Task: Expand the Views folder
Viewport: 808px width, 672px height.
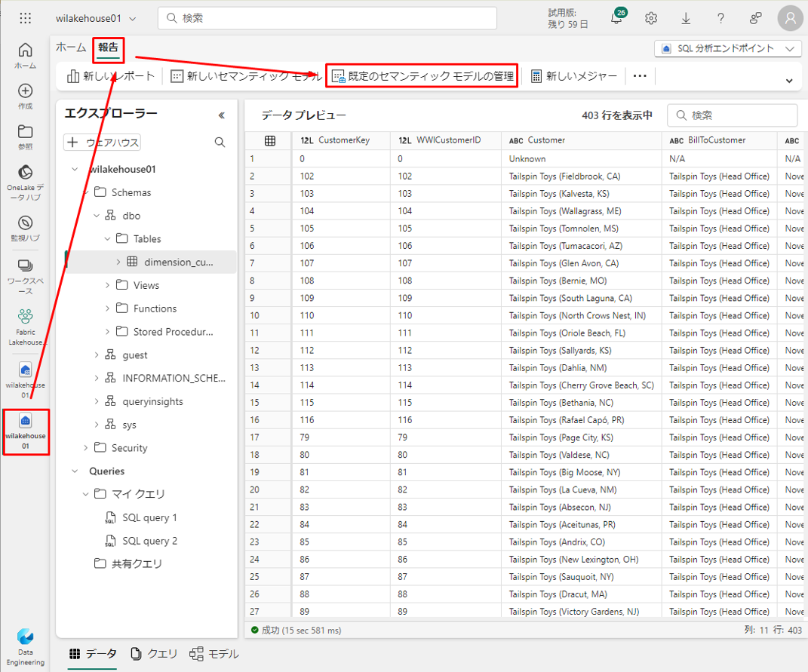Action: click(x=107, y=285)
